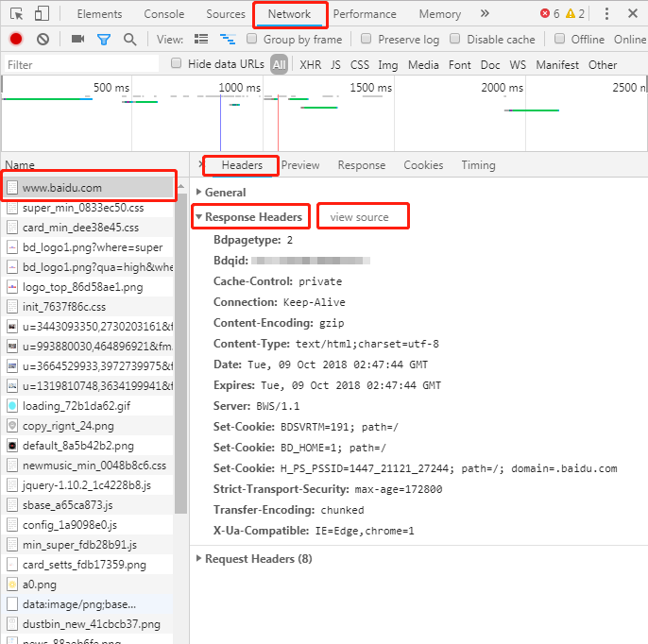Switch to large request rows view
The width and height of the screenshot is (648, 644).
click(x=201, y=40)
